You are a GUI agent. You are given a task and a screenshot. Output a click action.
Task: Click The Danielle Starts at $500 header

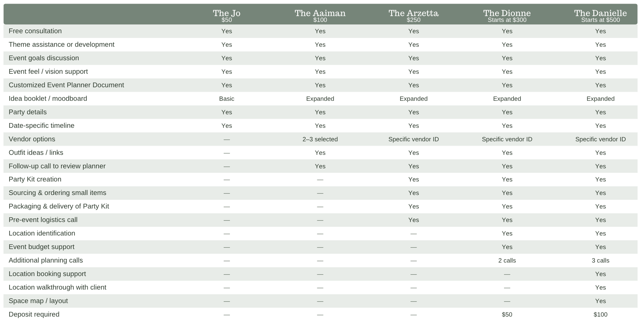click(x=601, y=15)
